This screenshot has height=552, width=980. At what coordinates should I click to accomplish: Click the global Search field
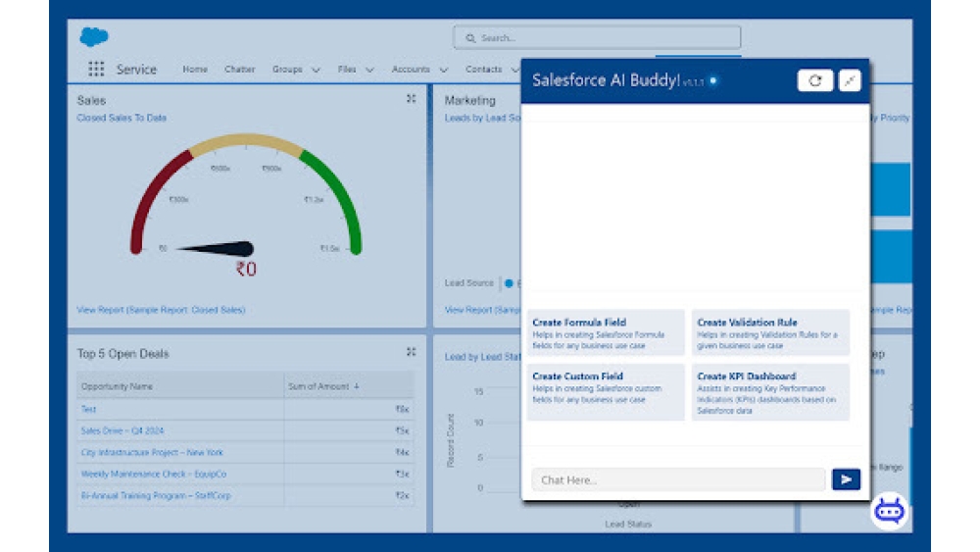[x=597, y=38]
